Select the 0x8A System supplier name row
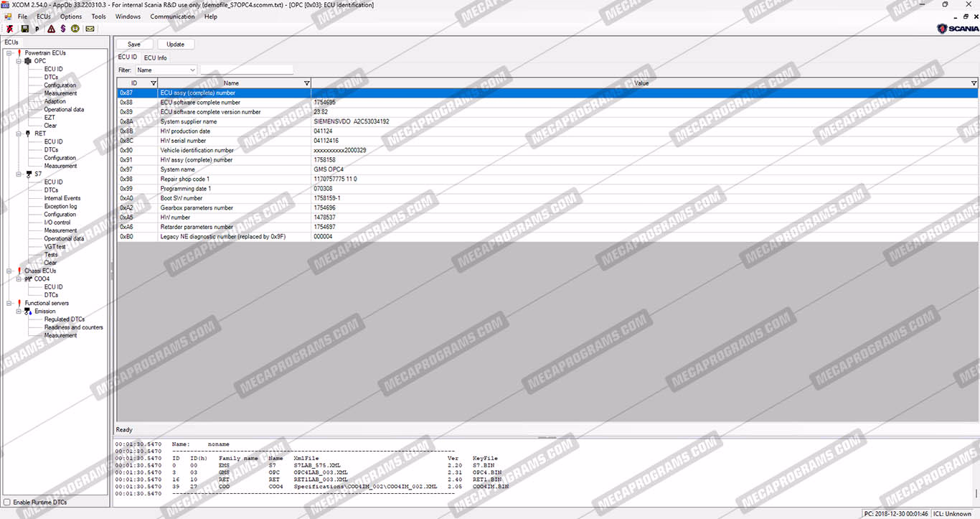Viewport: 980px width, 519px height. pos(547,121)
